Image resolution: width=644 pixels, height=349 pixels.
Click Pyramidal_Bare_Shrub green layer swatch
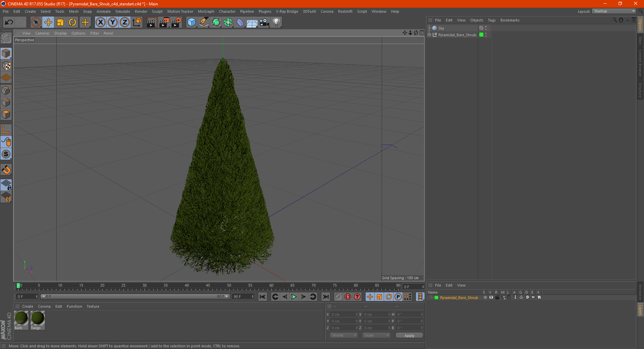481,35
